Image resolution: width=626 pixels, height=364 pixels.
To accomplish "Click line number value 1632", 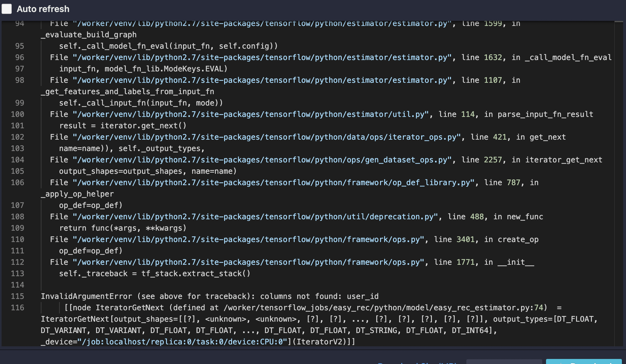I will pos(493,58).
